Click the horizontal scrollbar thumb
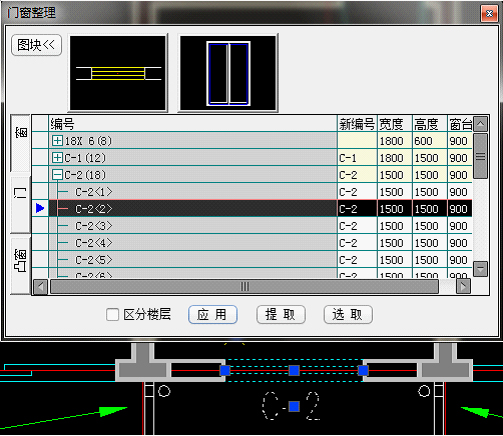The image size is (503, 436). (x=244, y=287)
